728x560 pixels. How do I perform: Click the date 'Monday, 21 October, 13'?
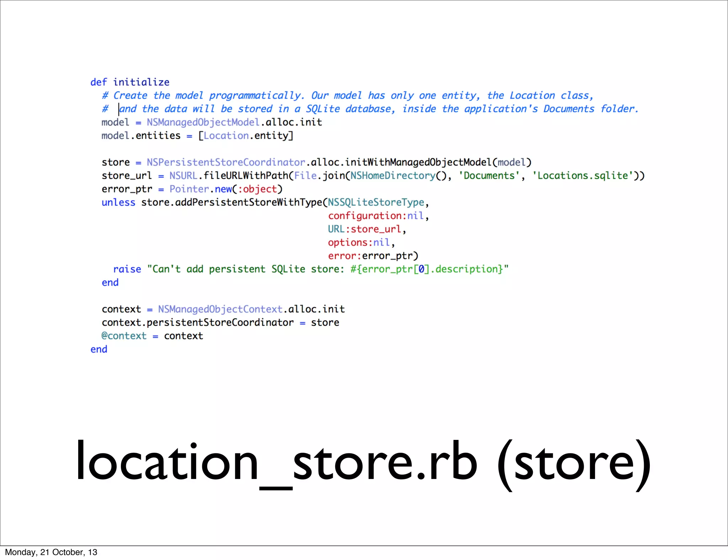[51, 552]
